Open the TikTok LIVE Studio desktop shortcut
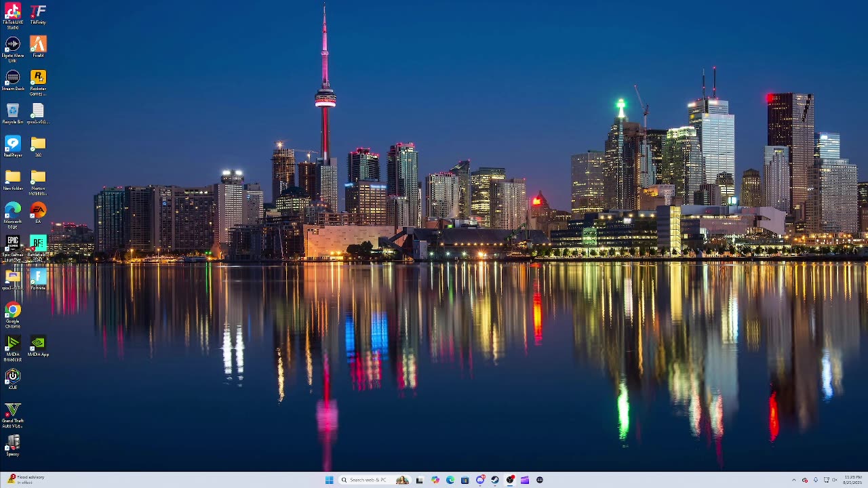868x488 pixels. click(x=13, y=16)
